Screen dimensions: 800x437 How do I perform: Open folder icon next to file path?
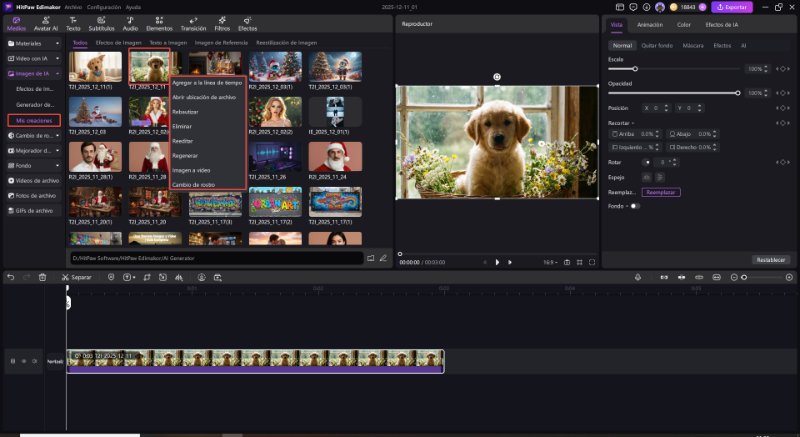[x=370, y=258]
